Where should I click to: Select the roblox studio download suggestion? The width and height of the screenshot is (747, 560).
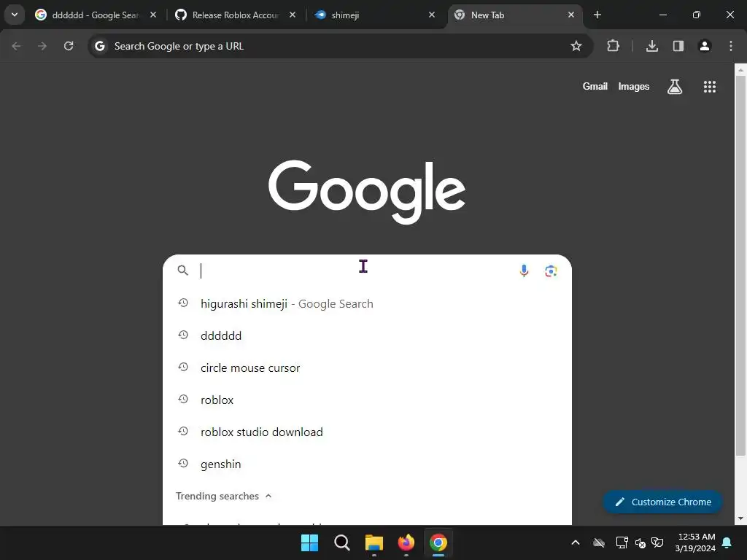pyautogui.click(x=367, y=432)
